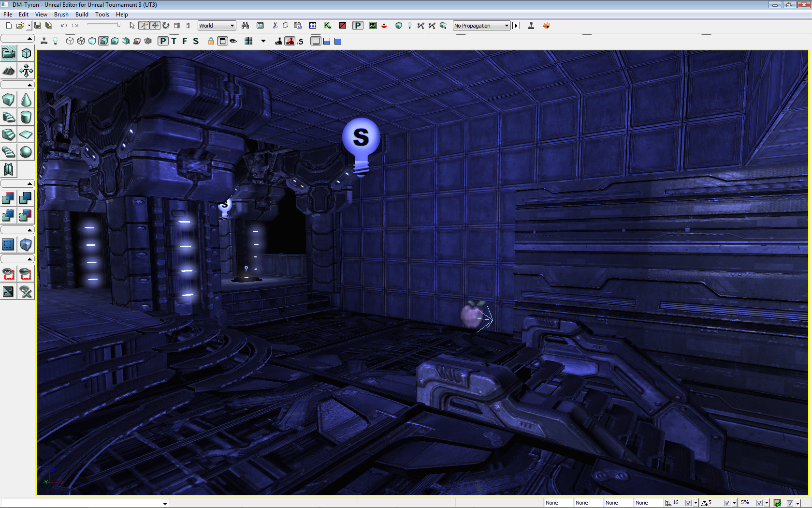
Task: Create a sheet builder brush
Action: tap(26, 134)
